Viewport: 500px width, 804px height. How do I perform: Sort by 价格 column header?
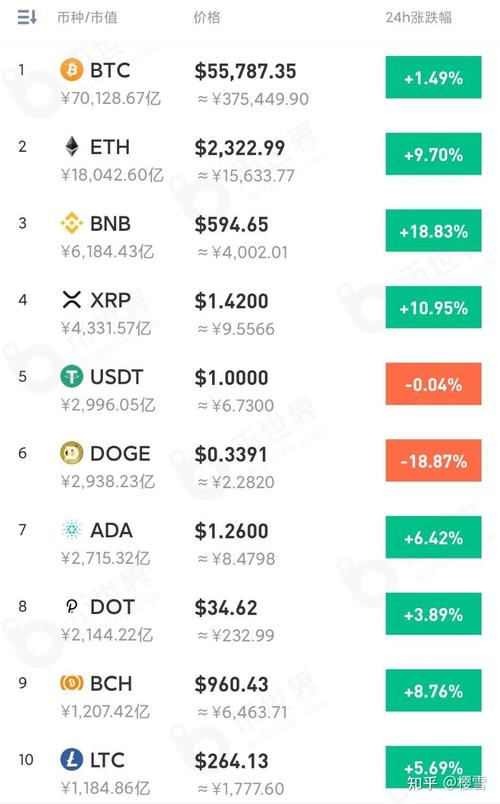(207, 17)
